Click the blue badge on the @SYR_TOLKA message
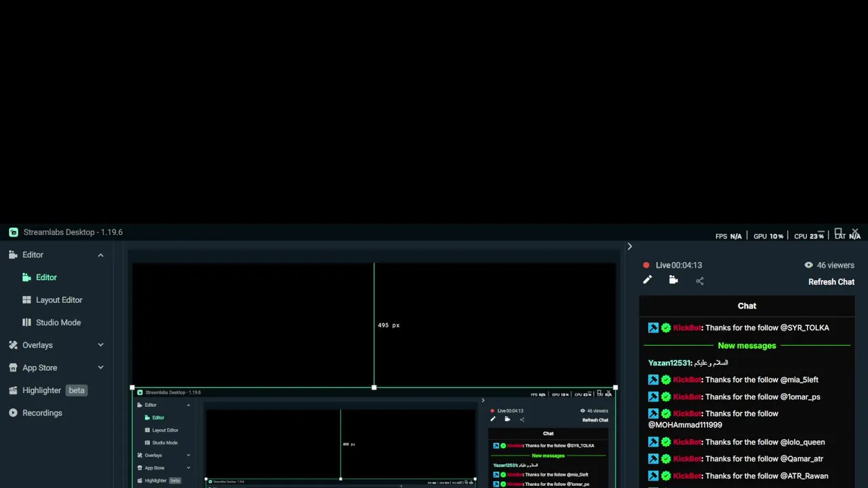Viewport: 868px width, 488px height. tap(653, 328)
